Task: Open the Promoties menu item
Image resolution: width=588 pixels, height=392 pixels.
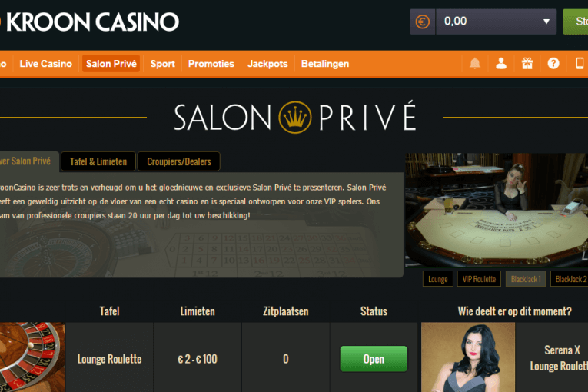Action: pyautogui.click(x=211, y=64)
